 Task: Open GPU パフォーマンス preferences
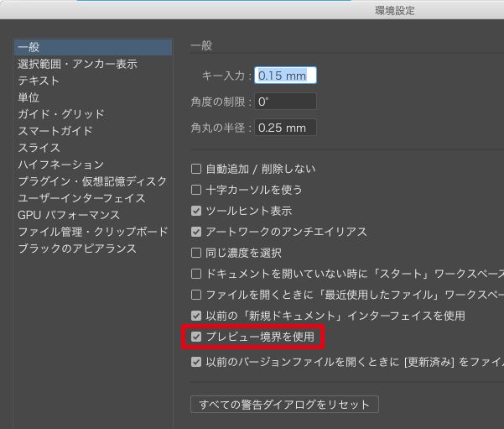(69, 215)
